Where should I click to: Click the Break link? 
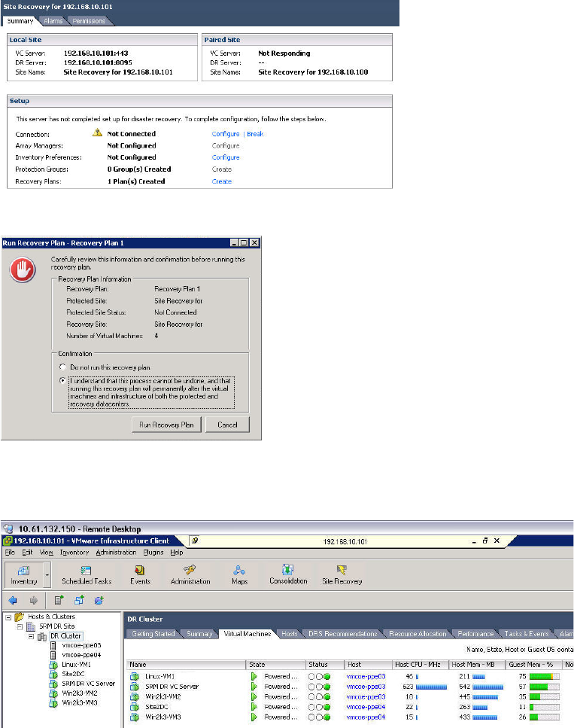tap(255, 134)
